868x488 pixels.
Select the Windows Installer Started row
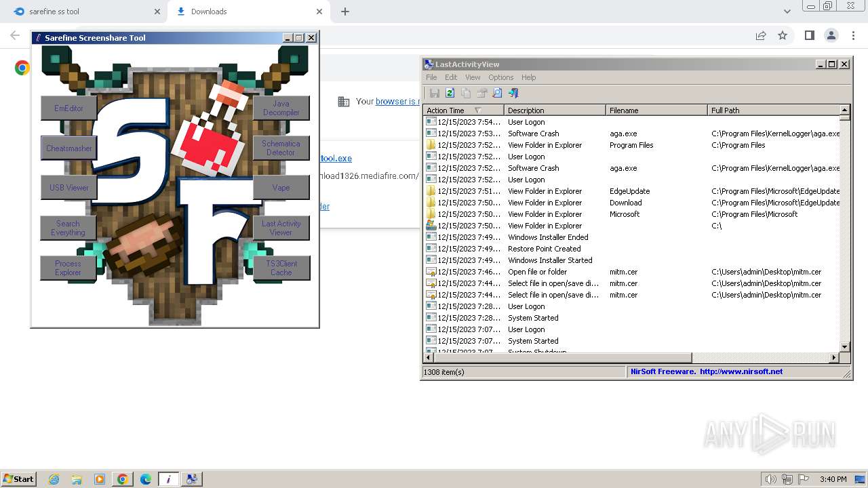pyautogui.click(x=632, y=260)
